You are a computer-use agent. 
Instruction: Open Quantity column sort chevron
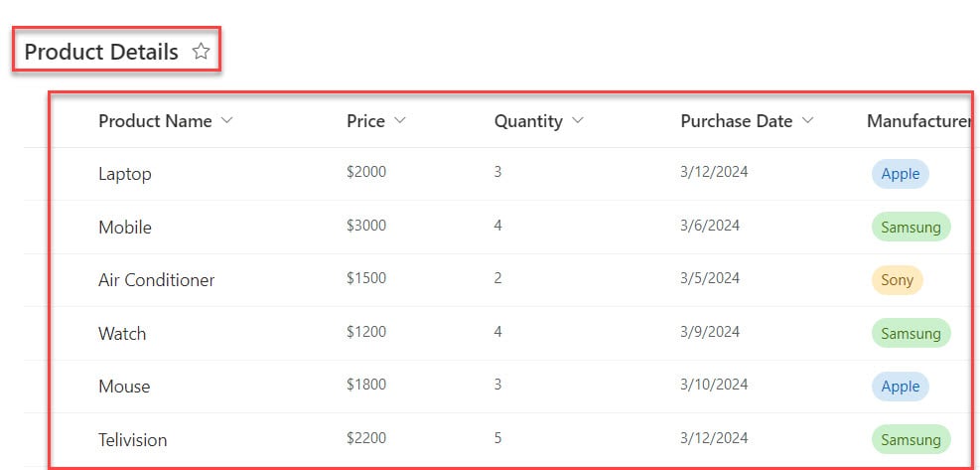click(x=578, y=120)
